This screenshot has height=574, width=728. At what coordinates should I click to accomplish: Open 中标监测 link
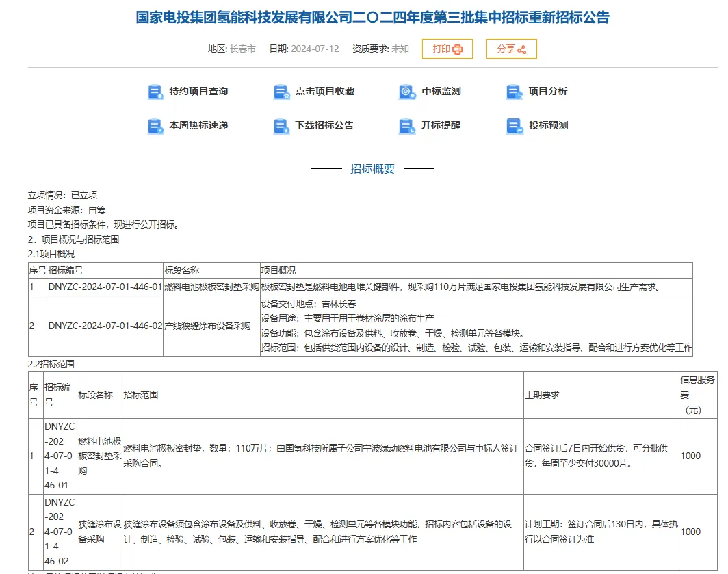click(441, 92)
